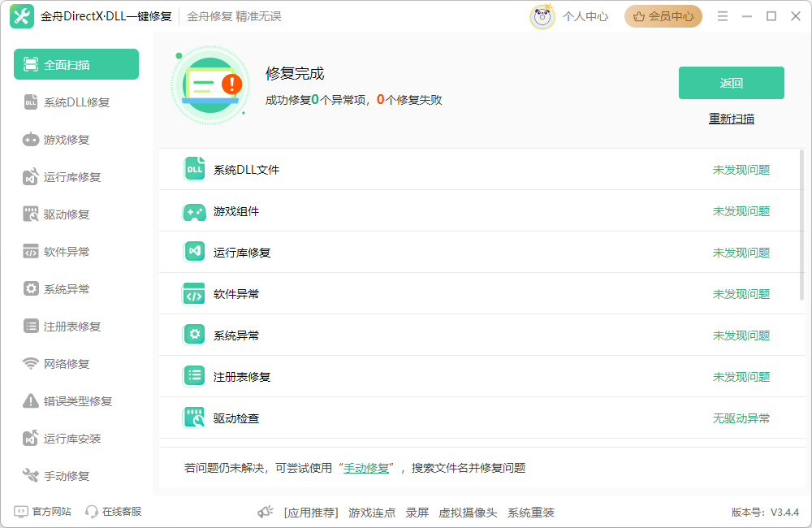The image size is (812, 528).
Task: Click the 会员中心 membership badge
Action: tap(663, 15)
